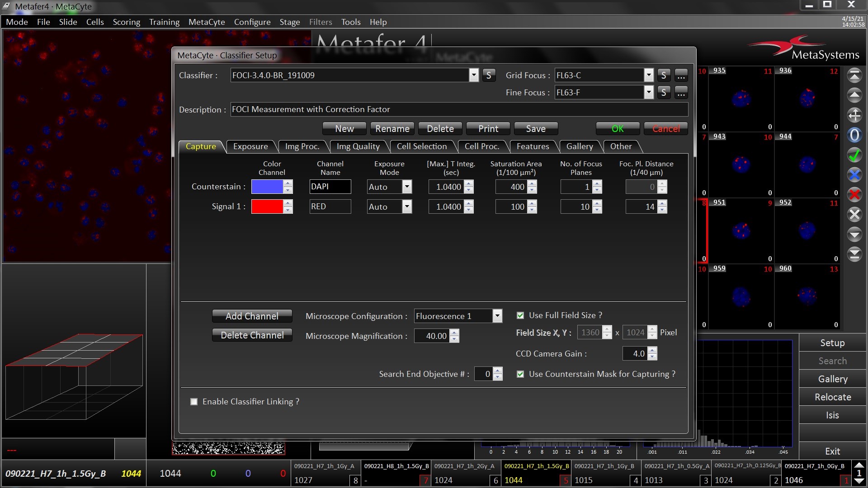Enable Classifier Linking checkbox
This screenshot has height=488, width=868.
194,402
